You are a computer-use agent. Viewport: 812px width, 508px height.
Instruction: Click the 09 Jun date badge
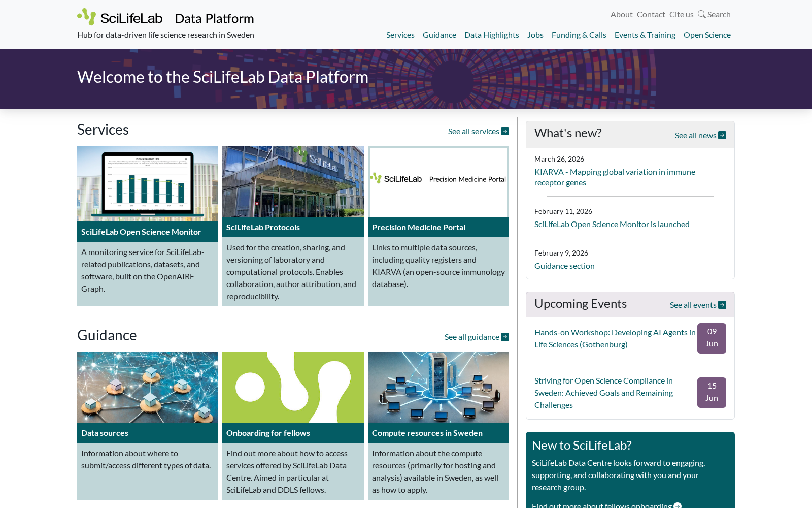coord(712,338)
